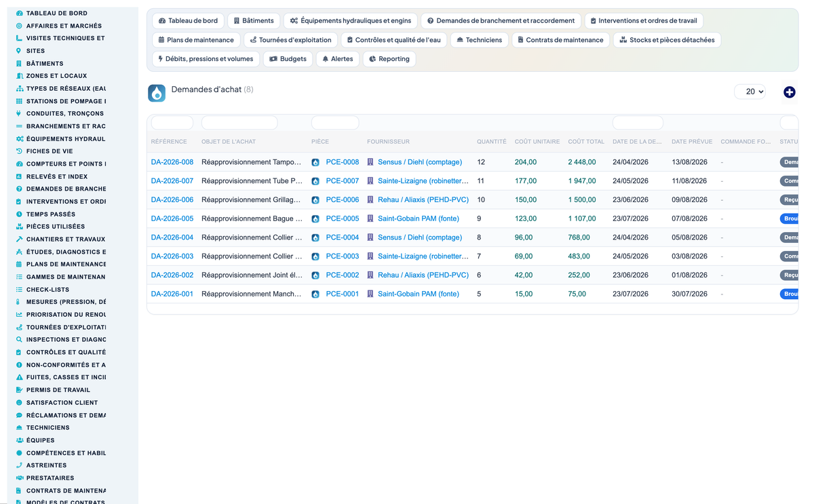Viewport: 814px width, 504px height.
Task: Click the Date de la demande filter field
Action: point(638,123)
